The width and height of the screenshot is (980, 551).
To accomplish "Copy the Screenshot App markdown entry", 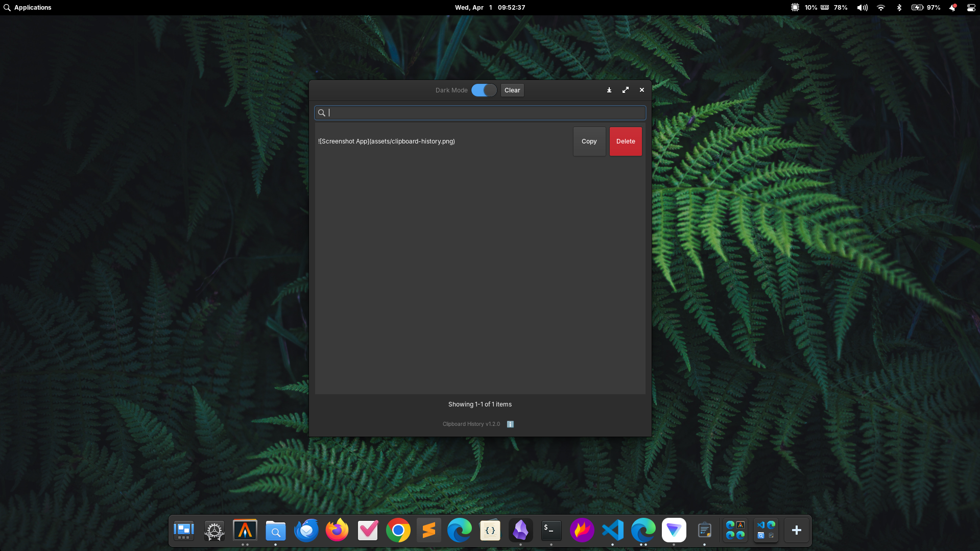I will 589,141.
